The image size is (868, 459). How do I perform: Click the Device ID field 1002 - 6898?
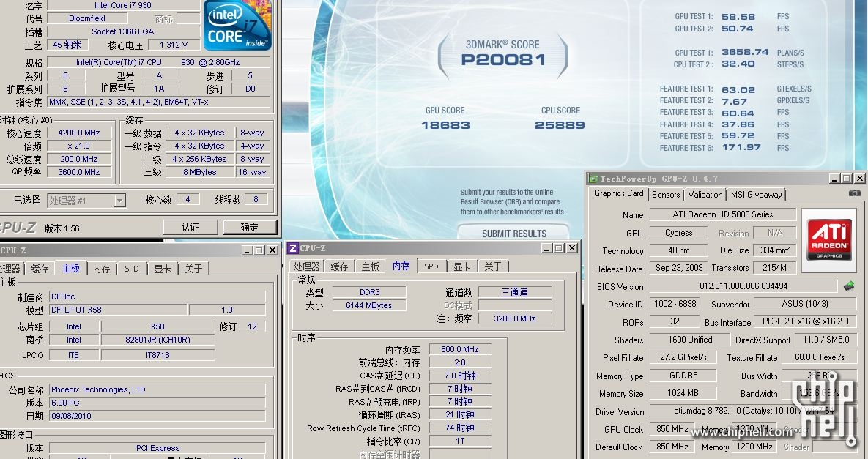[x=675, y=304]
